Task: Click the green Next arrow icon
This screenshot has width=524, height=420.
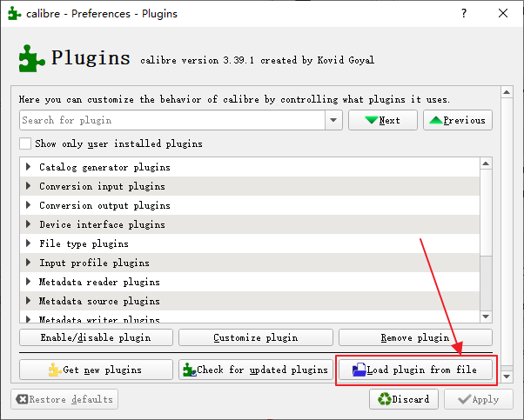Action: click(x=372, y=120)
